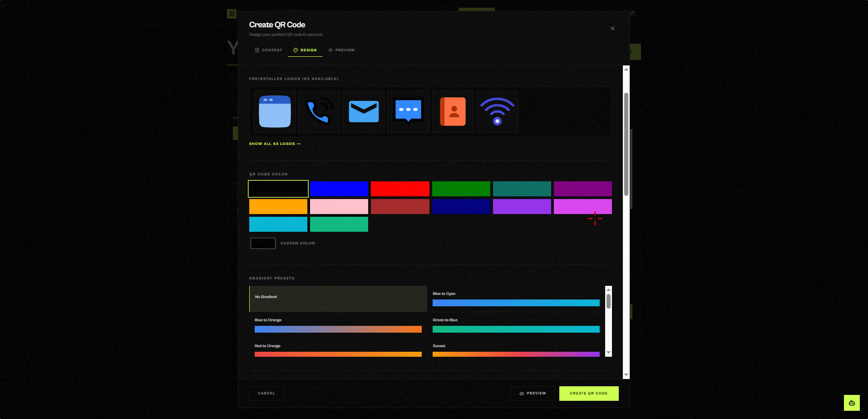Select the No Gradient option

pyautogui.click(x=338, y=299)
